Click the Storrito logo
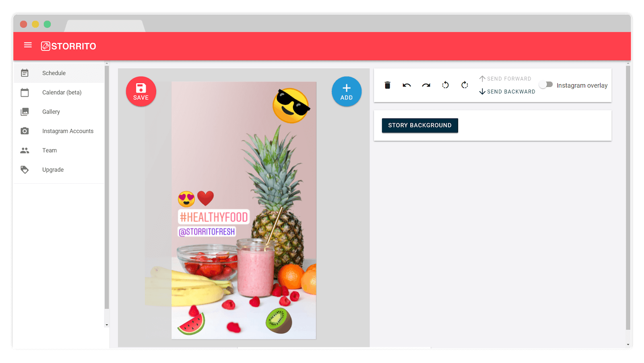 tap(68, 46)
